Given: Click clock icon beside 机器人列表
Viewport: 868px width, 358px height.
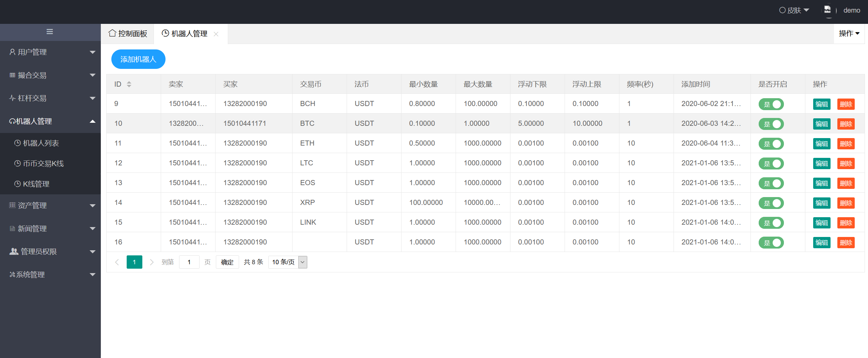Looking at the screenshot, I should point(17,143).
